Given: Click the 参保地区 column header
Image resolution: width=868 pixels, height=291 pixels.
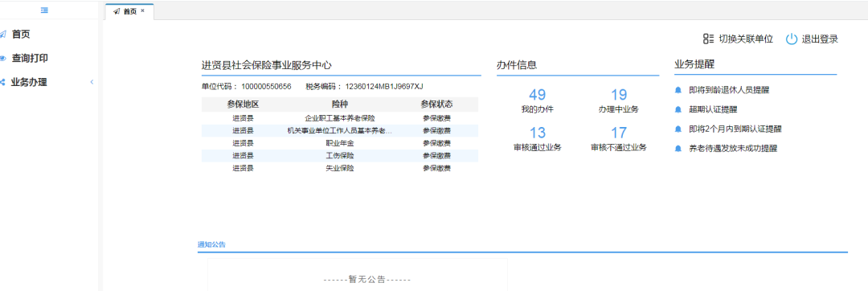Looking at the screenshot, I should pyautogui.click(x=243, y=104).
